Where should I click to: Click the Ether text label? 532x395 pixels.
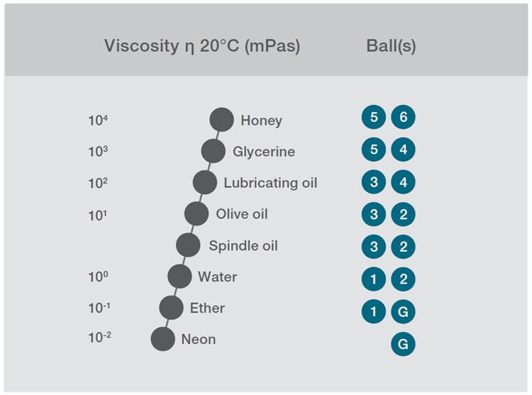[x=207, y=308]
